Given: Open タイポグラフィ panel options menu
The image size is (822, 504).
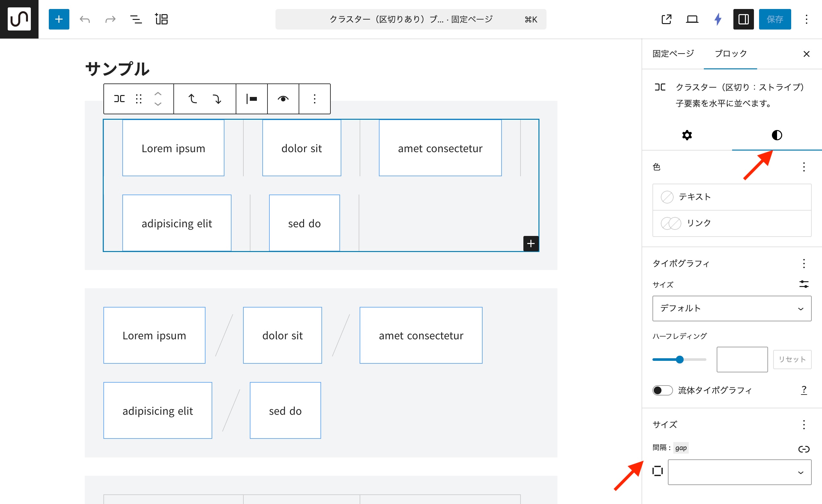Looking at the screenshot, I should tap(804, 264).
